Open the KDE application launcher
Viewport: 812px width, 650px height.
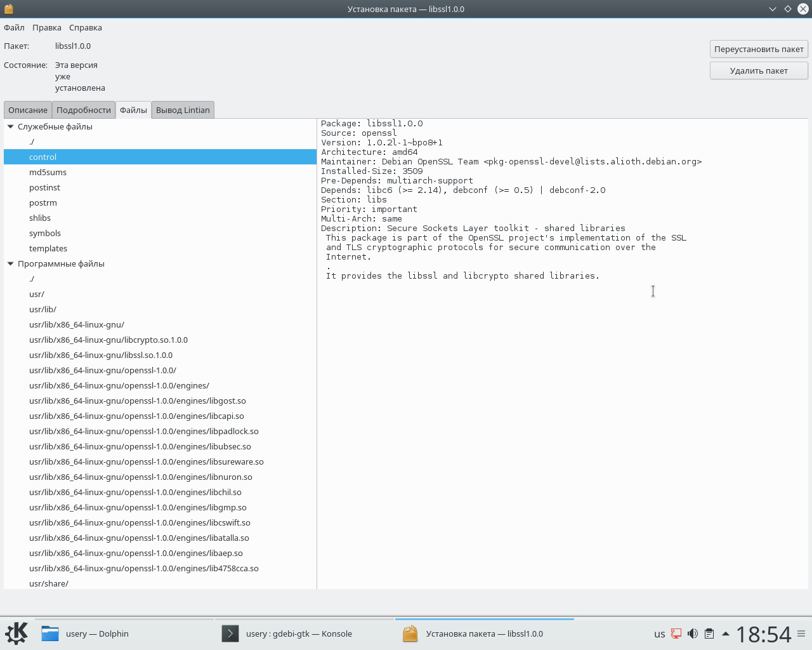[x=16, y=633]
